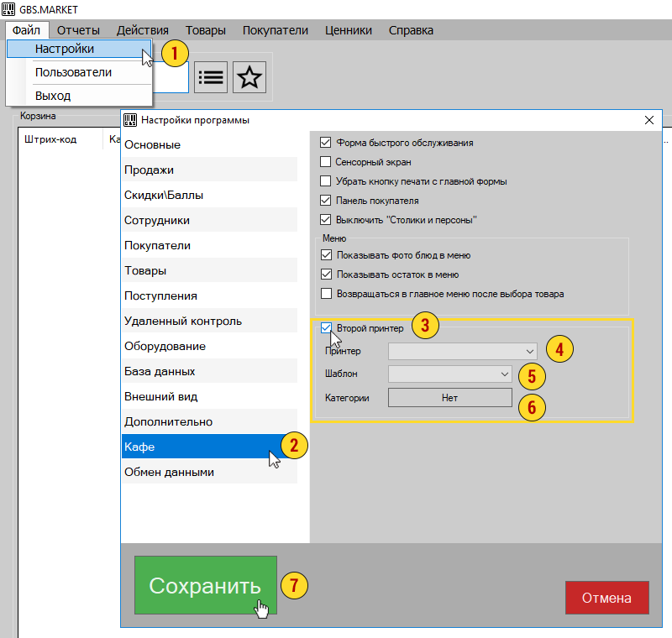Open the База данных settings section
Screen dimensions: 672x638
tap(209, 372)
